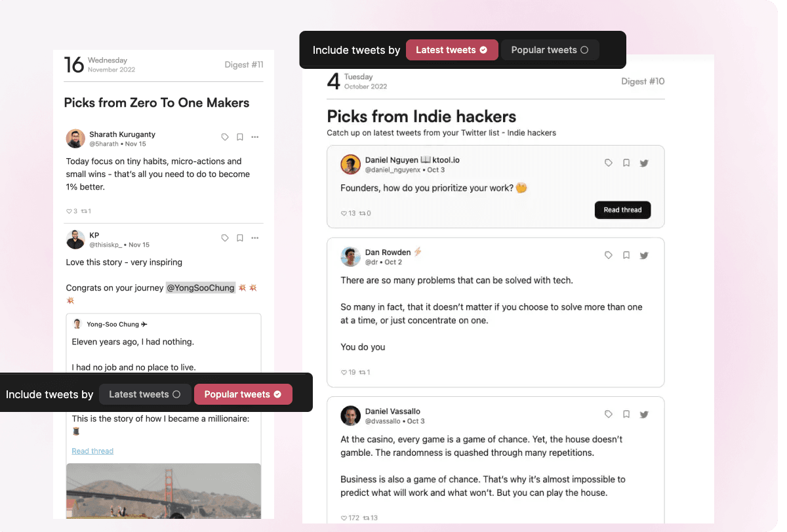787x532 pixels.
Task: Select Popular tweets in top toggle bar
Action: 550,50
